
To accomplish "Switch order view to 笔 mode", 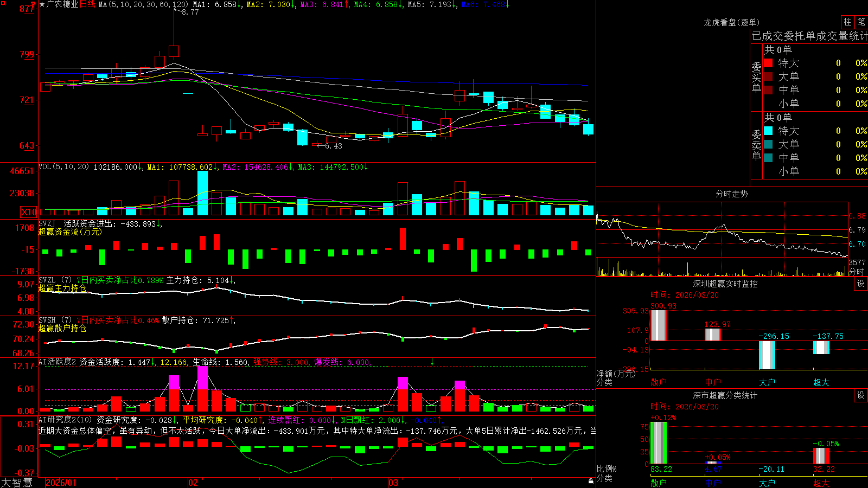I will (861, 22).
